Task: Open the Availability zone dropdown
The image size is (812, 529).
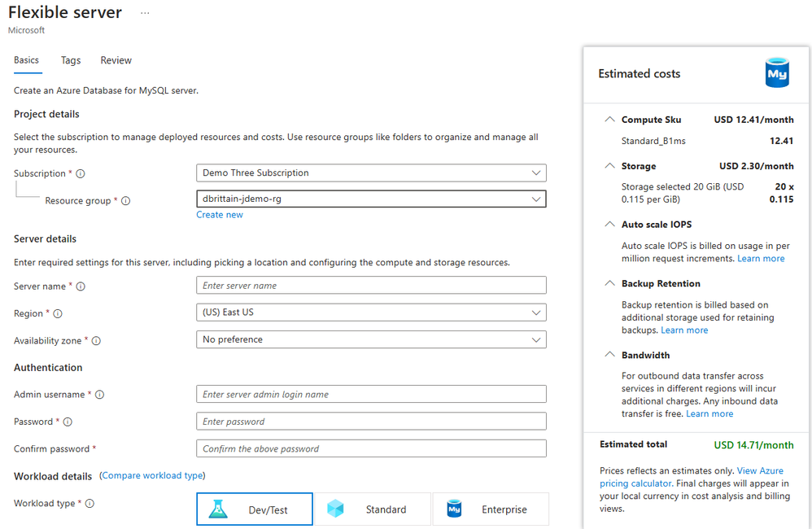Action: [371, 339]
